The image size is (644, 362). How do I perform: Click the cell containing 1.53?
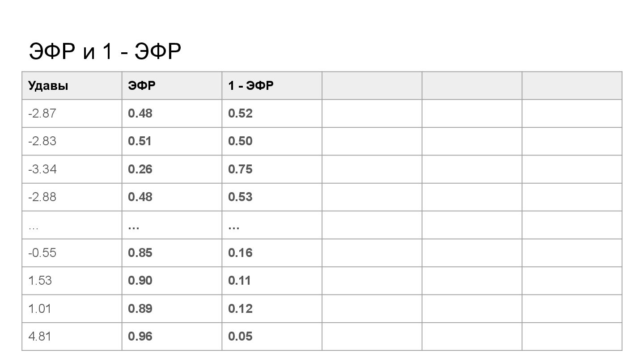tap(40, 281)
